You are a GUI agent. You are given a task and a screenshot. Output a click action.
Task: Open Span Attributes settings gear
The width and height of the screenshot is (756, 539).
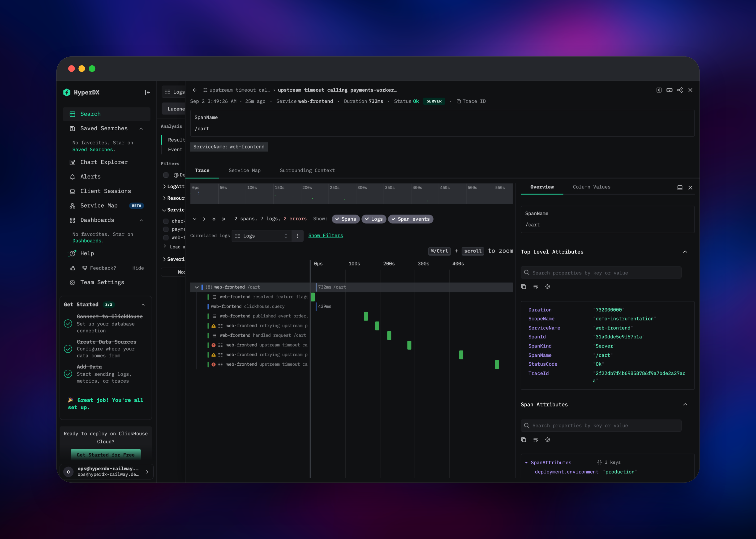[x=548, y=440]
